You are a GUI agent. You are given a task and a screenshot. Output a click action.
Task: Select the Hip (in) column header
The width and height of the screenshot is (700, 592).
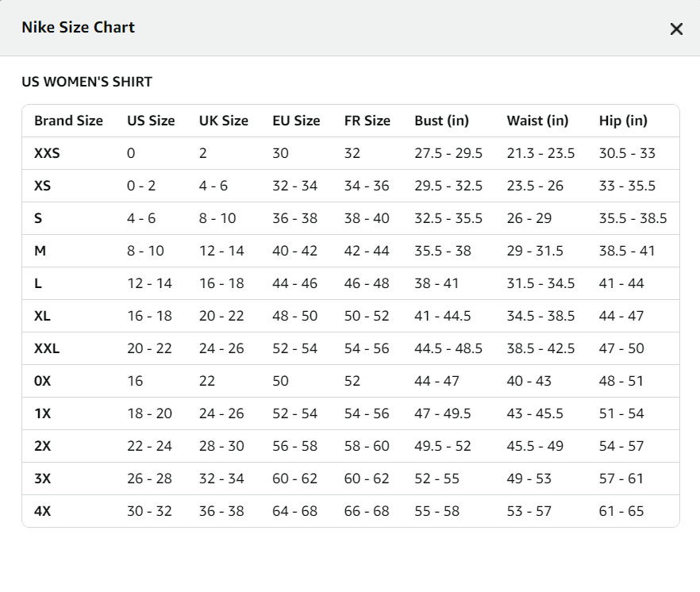pyautogui.click(x=623, y=121)
